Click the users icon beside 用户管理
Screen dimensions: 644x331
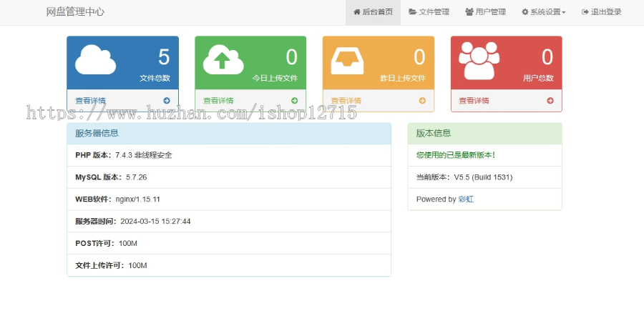pos(469,12)
